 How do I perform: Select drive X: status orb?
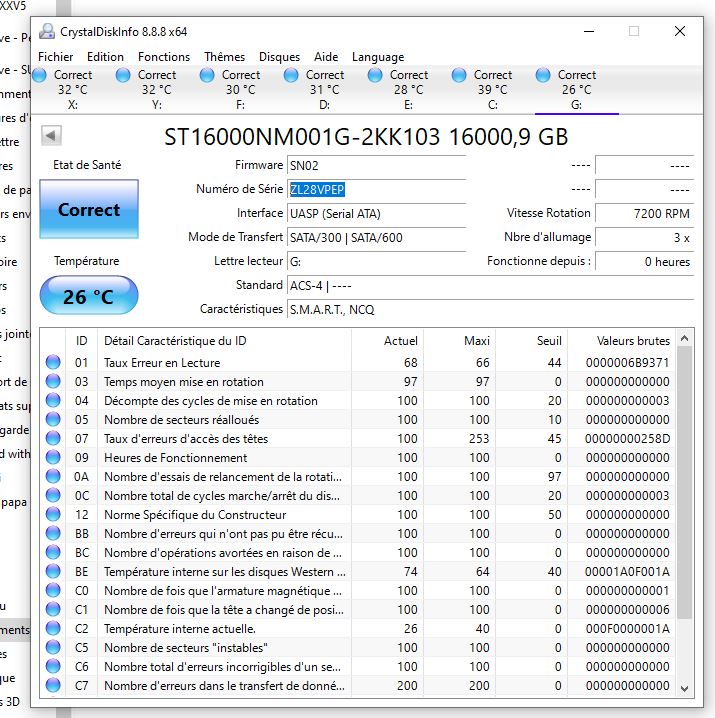(x=40, y=75)
